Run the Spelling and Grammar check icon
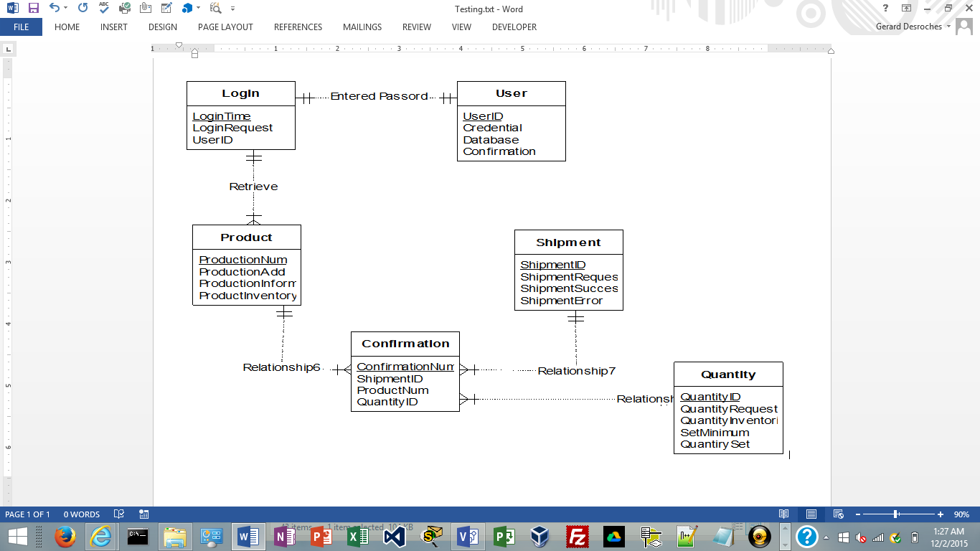Screen dimensions: 980x551 104,9
